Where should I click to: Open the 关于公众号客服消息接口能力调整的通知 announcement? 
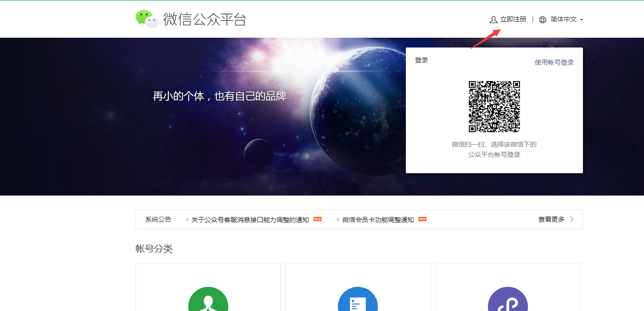tap(250, 220)
